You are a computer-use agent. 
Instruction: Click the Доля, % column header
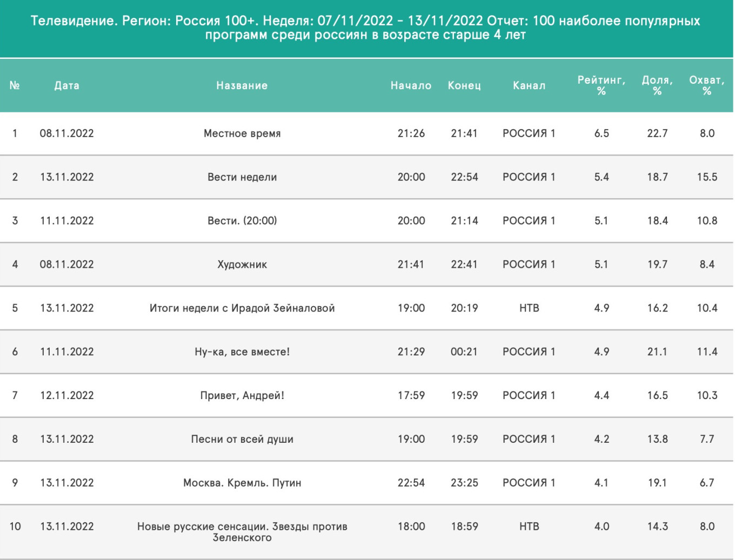[657, 85]
